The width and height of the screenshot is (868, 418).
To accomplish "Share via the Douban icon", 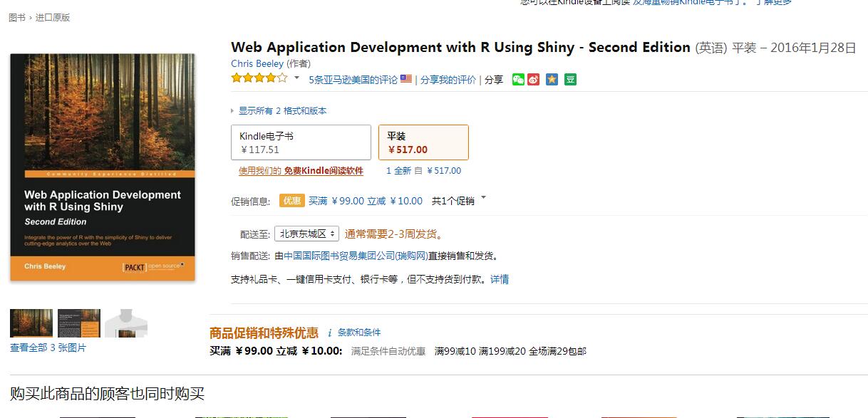I will point(570,80).
